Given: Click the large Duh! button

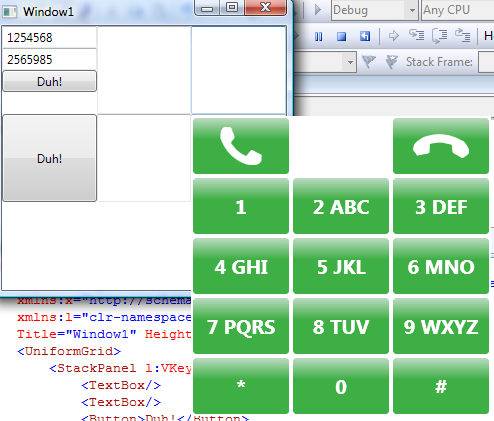Looking at the screenshot, I should pyautogui.click(x=50, y=158).
